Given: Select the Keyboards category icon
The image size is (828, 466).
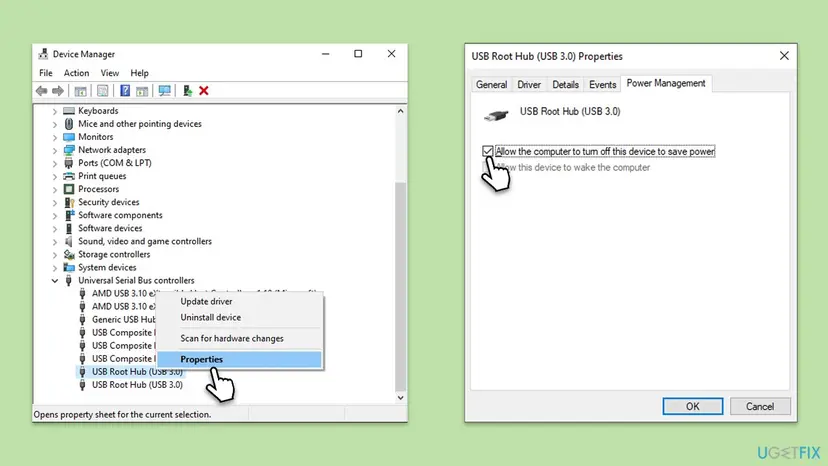Looking at the screenshot, I should click(69, 111).
